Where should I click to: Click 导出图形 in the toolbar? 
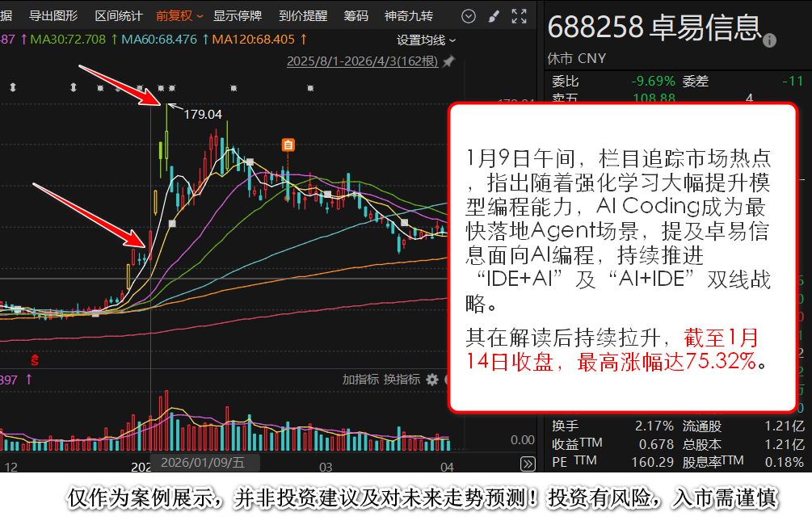point(53,16)
